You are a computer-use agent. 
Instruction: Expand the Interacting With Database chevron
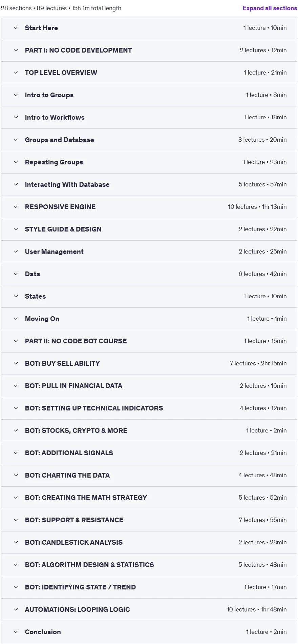tap(16, 184)
